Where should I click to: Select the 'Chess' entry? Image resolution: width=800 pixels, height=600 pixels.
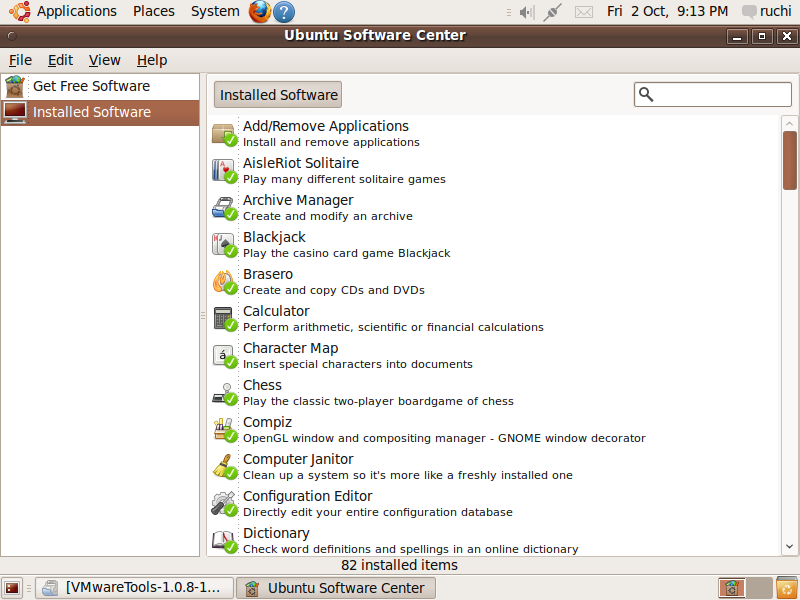click(x=495, y=393)
